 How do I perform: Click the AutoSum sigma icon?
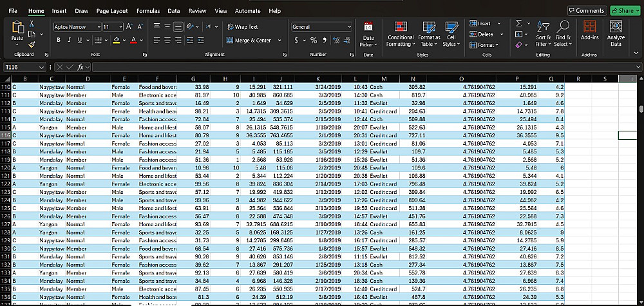[519, 24]
